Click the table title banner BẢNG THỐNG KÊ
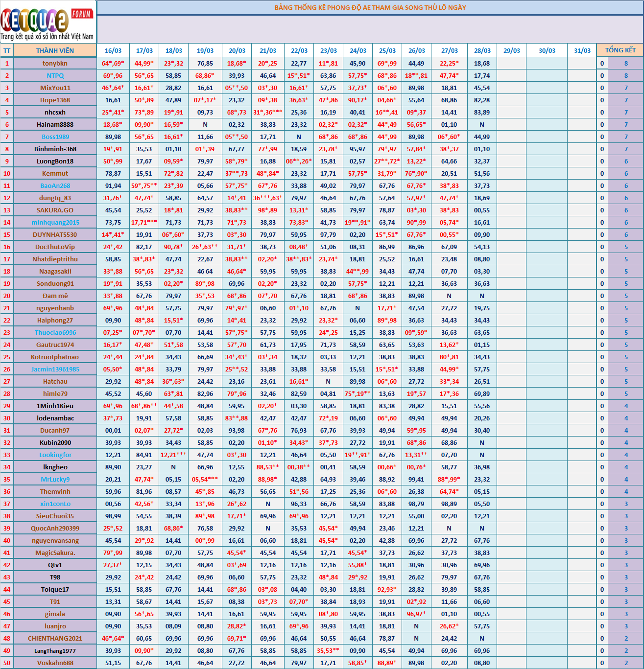Image resolution: width=644 pixels, height=669 pixels. point(370,7)
